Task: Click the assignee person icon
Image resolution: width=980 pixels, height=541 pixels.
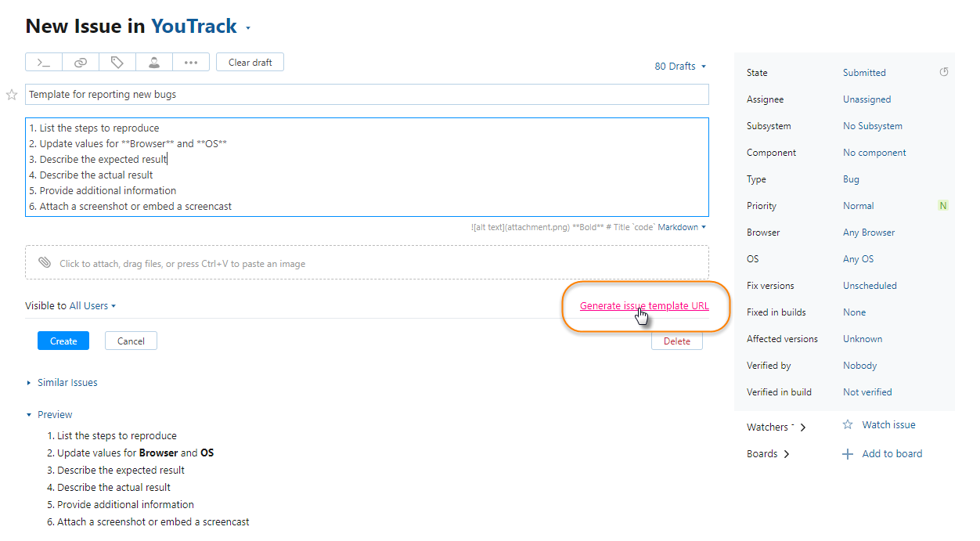Action: pyautogui.click(x=154, y=63)
